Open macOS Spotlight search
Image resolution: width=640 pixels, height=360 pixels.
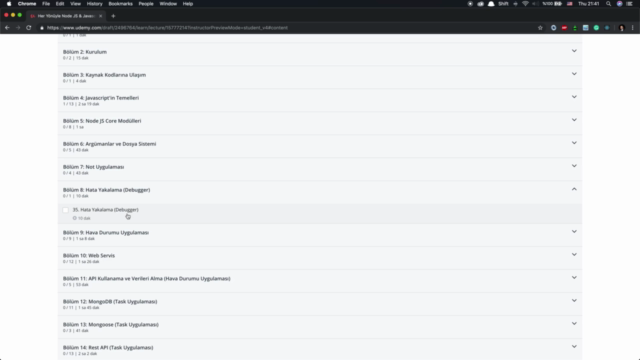click(x=609, y=4)
